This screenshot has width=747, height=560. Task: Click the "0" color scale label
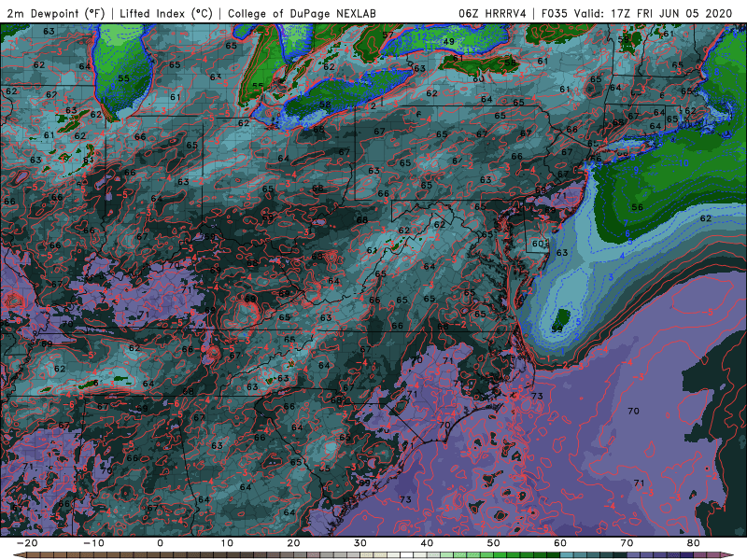click(x=160, y=543)
